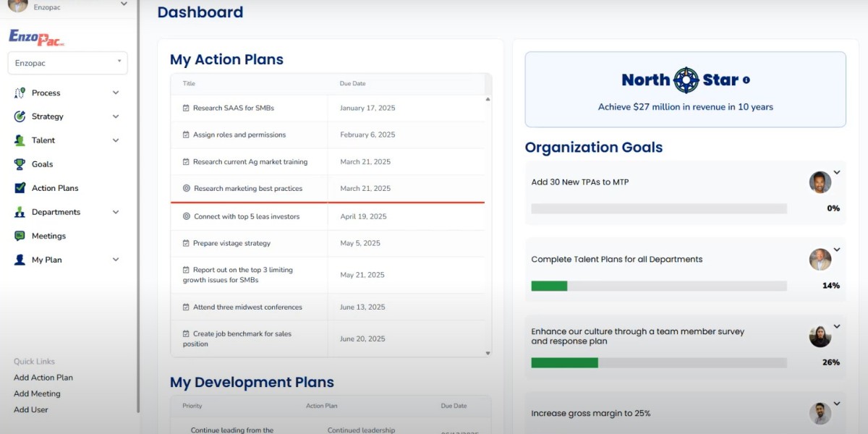The image size is (868, 434).
Task: Select the Process menu label
Action: pyautogui.click(x=46, y=93)
